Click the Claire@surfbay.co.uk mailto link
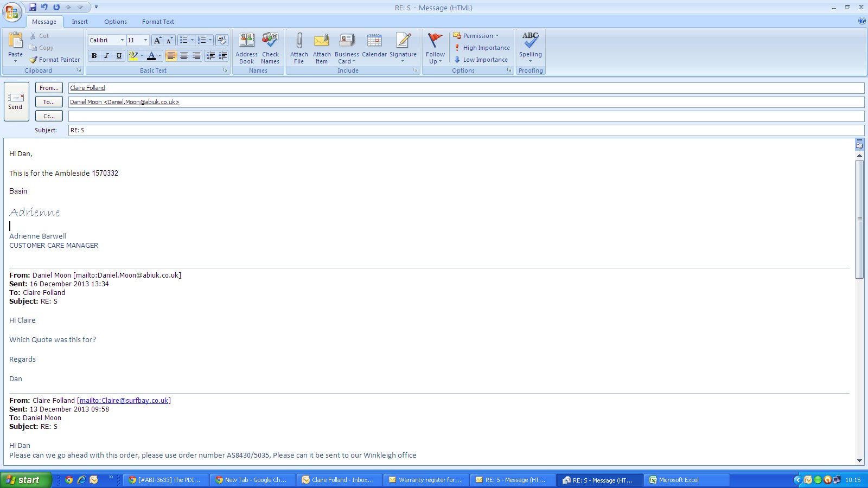This screenshot has width=868, height=488. click(x=124, y=401)
